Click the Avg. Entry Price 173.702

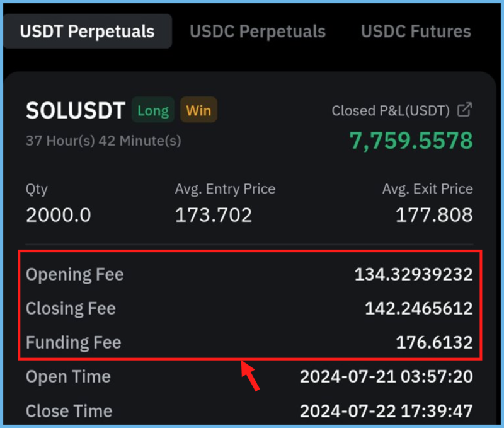click(x=214, y=214)
